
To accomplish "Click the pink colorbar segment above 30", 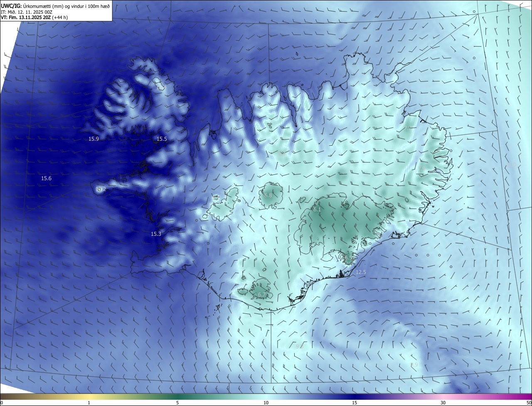I will pyautogui.click(x=443, y=396).
